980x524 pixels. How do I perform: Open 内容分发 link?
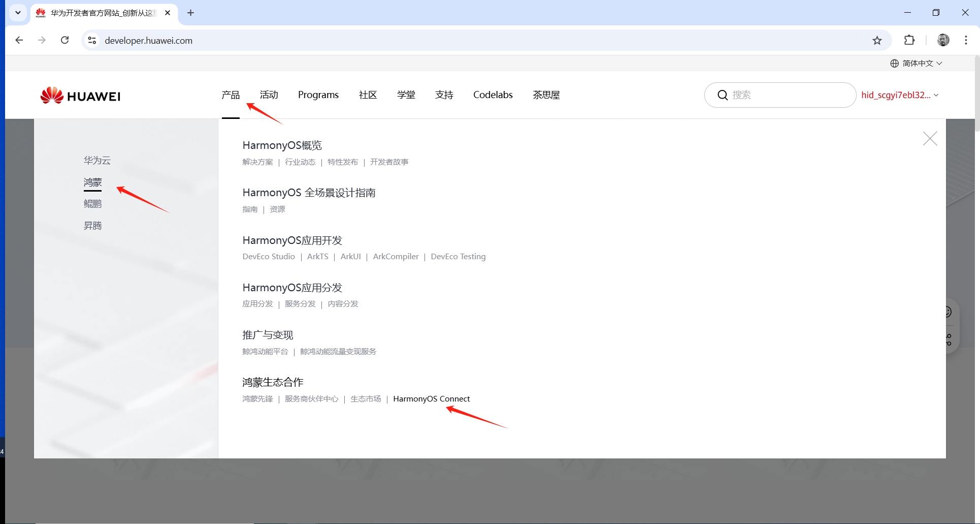coord(343,304)
